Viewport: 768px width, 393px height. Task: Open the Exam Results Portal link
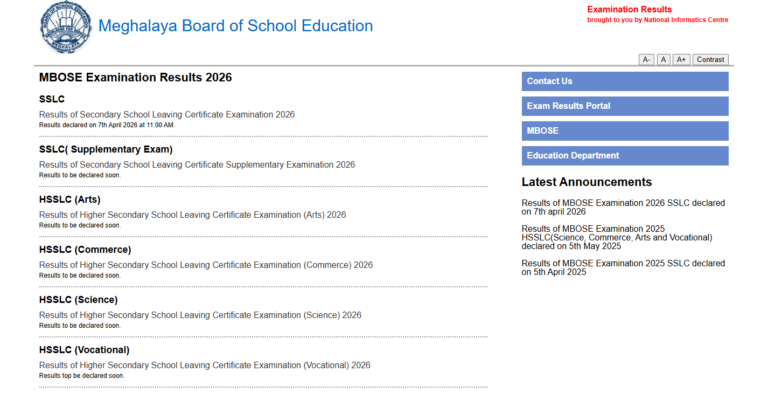pyautogui.click(x=625, y=106)
